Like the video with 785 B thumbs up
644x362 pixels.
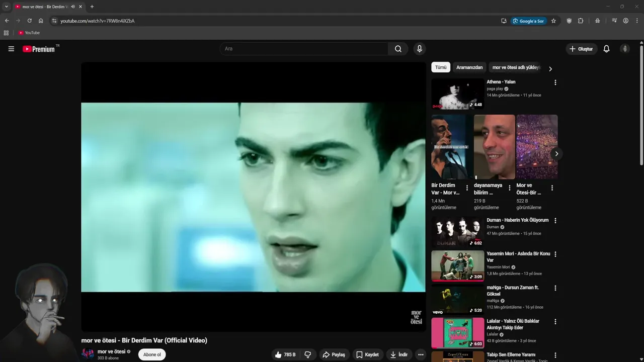[x=285, y=354]
